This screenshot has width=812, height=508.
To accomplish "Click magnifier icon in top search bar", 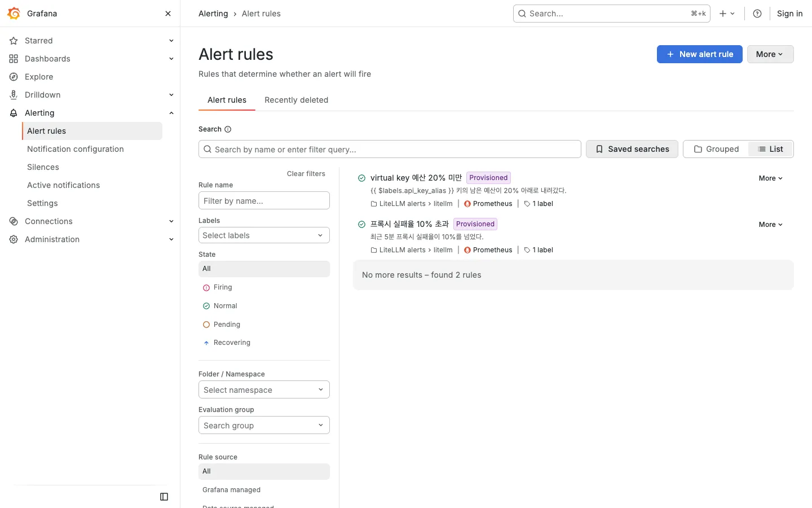I will click(x=522, y=14).
